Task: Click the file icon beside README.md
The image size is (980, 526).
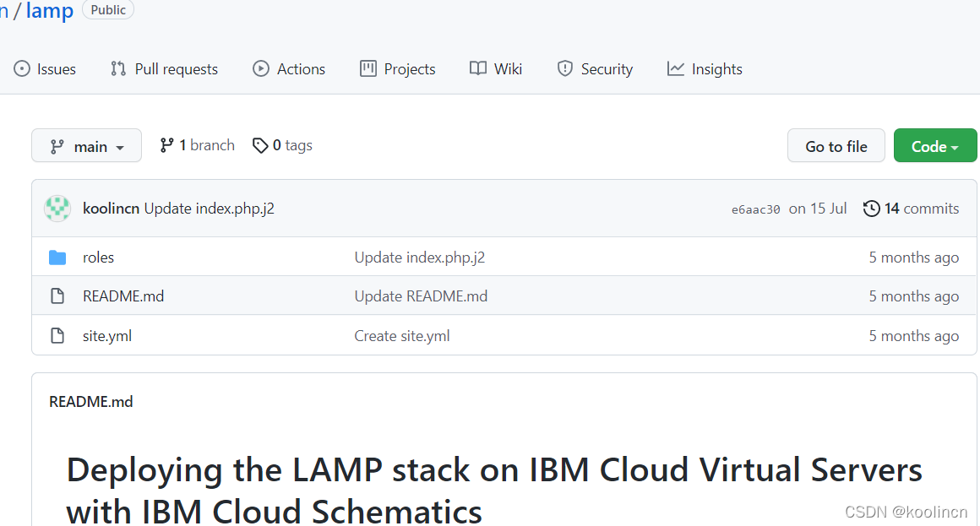Action: click(x=57, y=296)
